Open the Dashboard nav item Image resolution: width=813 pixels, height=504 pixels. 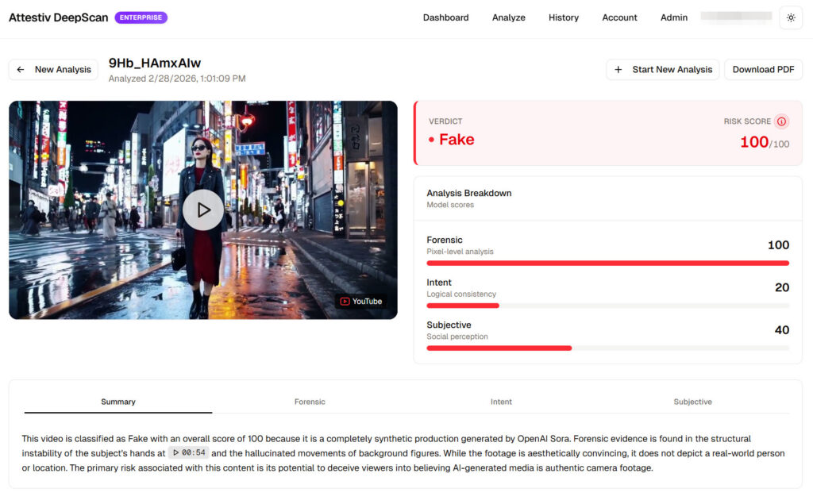click(x=445, y=17)
